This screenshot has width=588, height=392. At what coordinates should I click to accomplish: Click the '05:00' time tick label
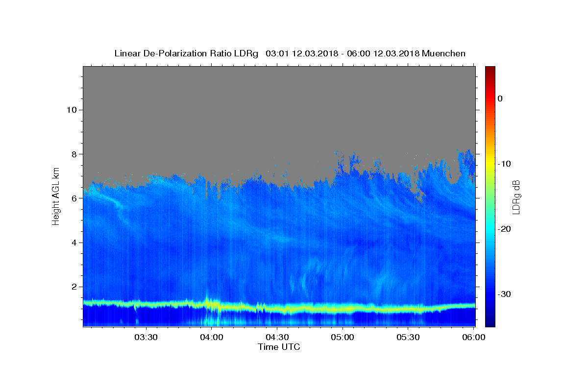point(343,338)
